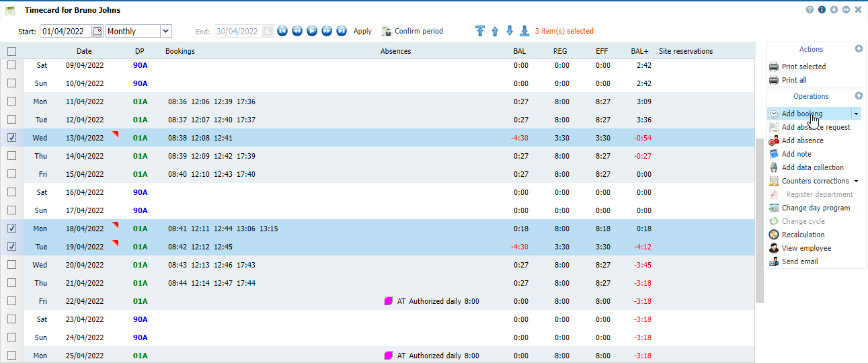Screen dimensions: 868x363
Task: Click the scroll-to-top arrow icon
Action: 479,31
